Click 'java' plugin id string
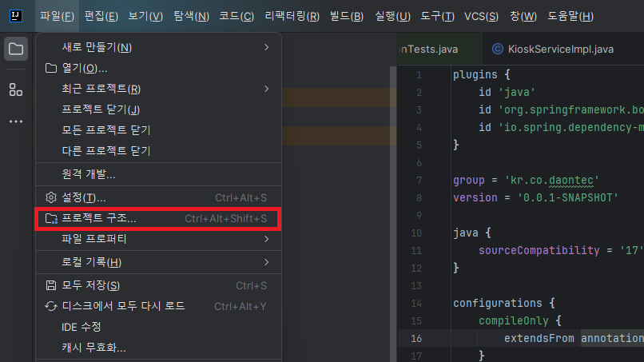Screen dimensions: 644x362 [517, 92]
